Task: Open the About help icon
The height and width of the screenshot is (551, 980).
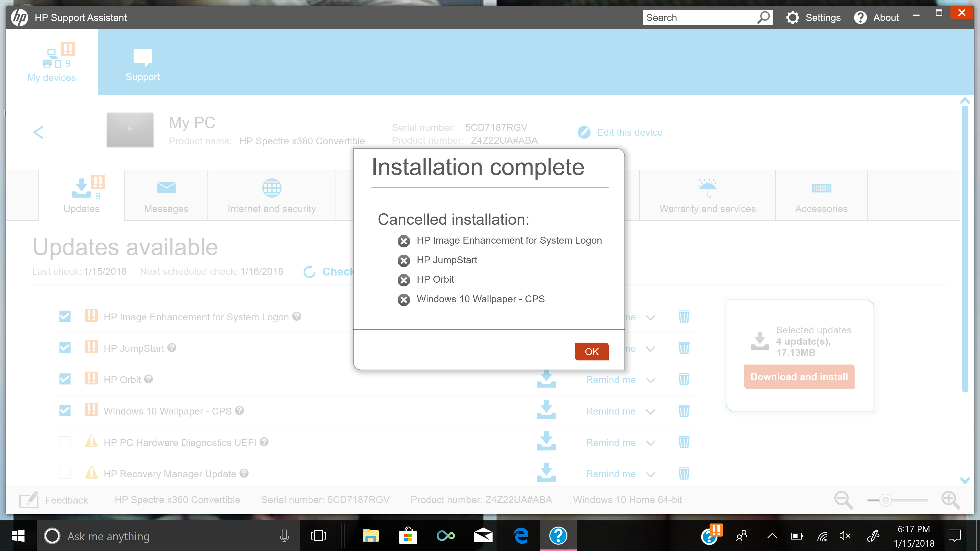Action: [x=860, y=18]
